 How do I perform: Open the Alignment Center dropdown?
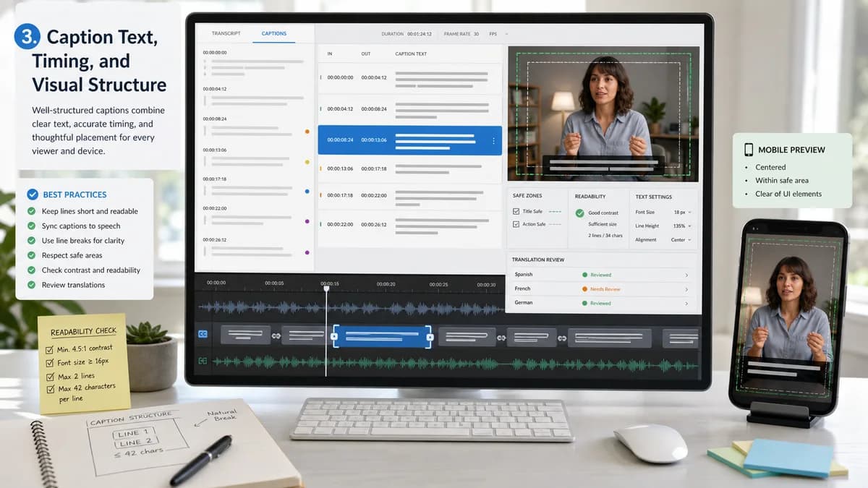[x=681, y=239]
